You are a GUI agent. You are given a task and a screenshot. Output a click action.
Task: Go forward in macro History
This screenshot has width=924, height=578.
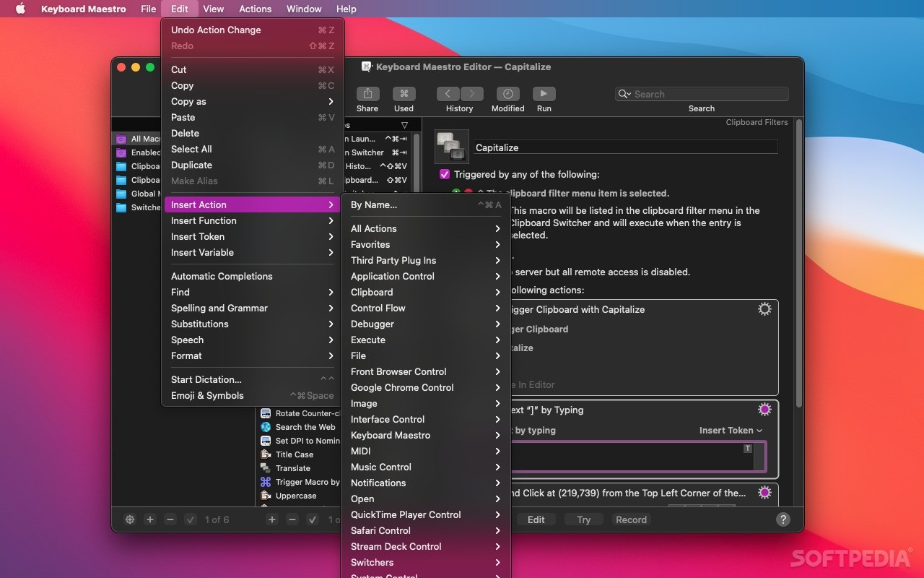471,94
